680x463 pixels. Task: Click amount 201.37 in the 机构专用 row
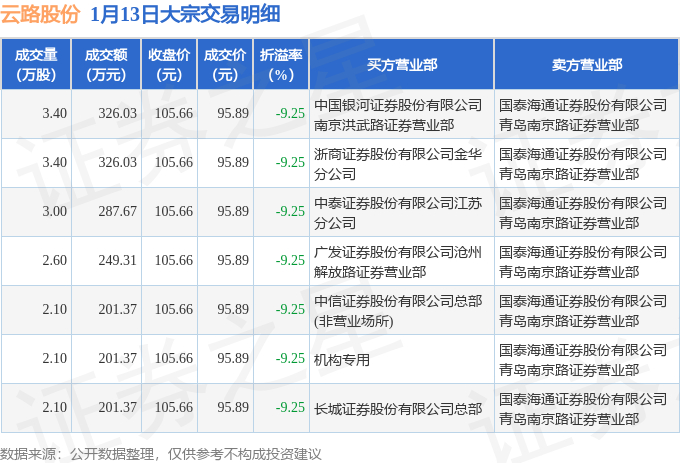point(118,358)
